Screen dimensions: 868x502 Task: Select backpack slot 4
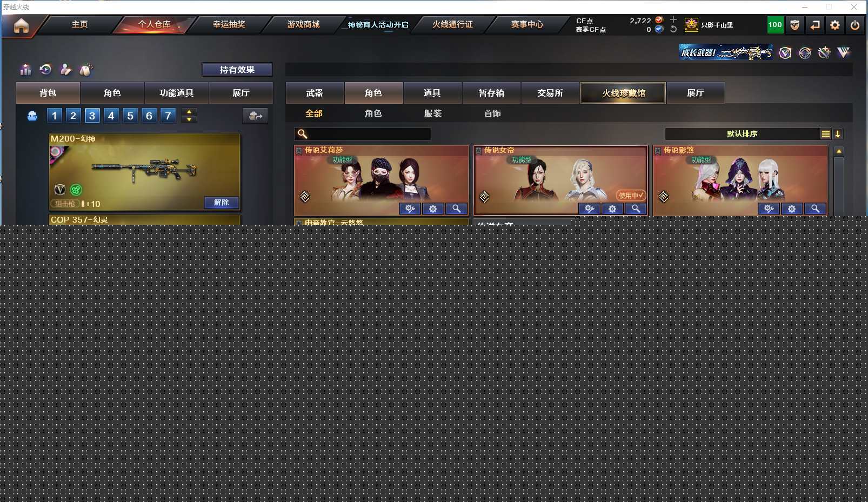pyautogui.click(x=111, y=116)
